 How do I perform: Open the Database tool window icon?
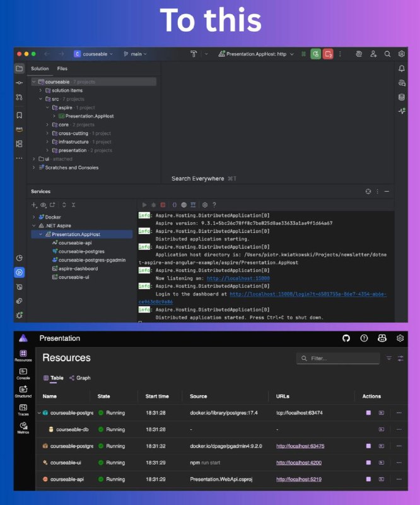tap(402, 97)
